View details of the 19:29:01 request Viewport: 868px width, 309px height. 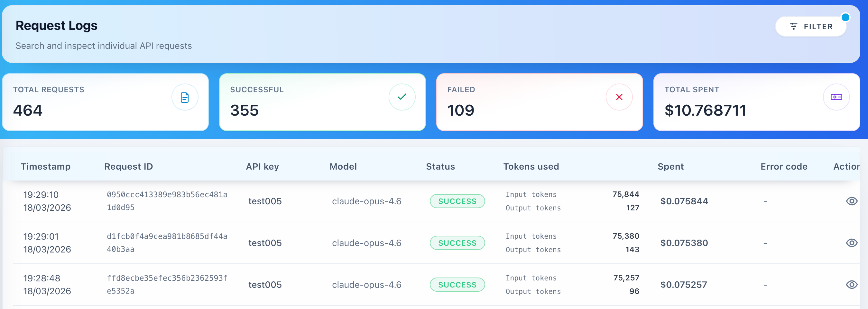coord(852,243)
